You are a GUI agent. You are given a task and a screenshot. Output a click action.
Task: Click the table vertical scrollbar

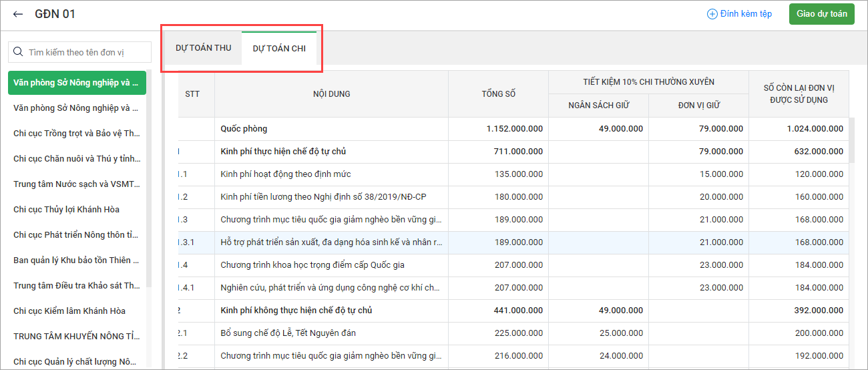point(851,140)
